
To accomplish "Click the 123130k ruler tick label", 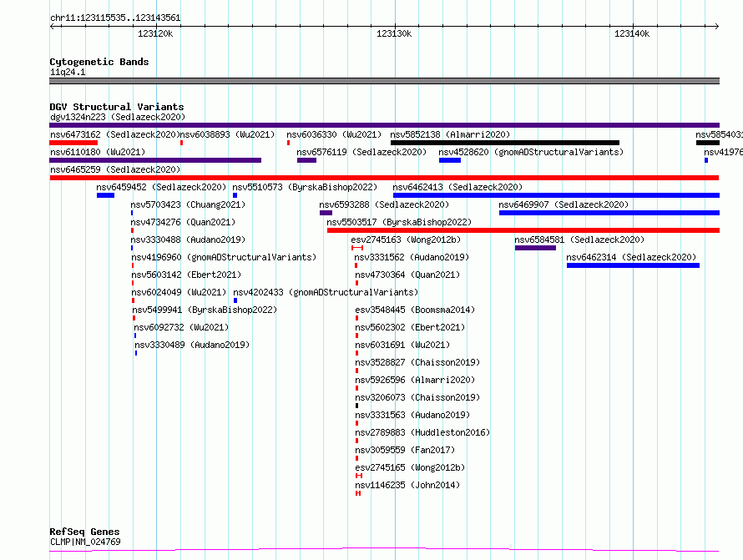I will coord(394,33).
